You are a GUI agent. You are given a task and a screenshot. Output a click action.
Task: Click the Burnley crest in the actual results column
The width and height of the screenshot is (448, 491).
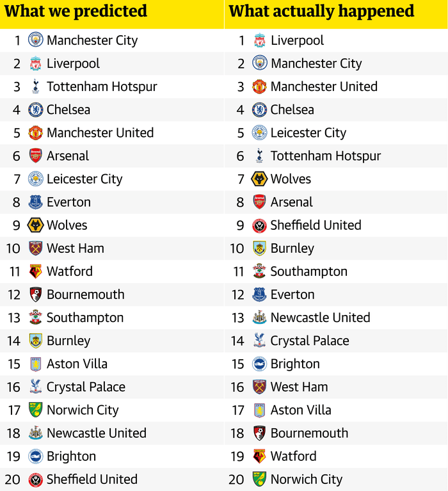pos(259,248)
